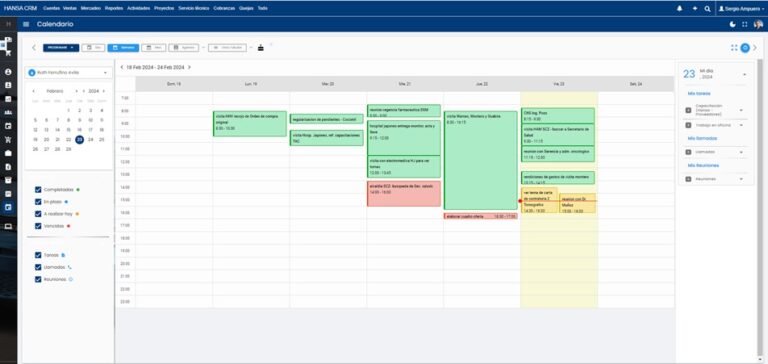Screen dimensions: 768x364
Task: Open the Mercadeo menu
Action: pos(91,8)
